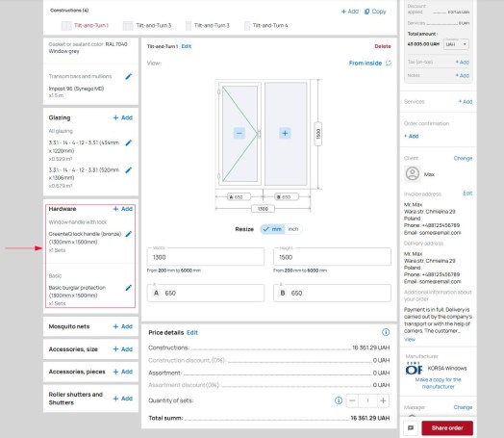This screenshot has width=504, height=438.
Task: Switch view with From inside link
Action: (365, 63)
